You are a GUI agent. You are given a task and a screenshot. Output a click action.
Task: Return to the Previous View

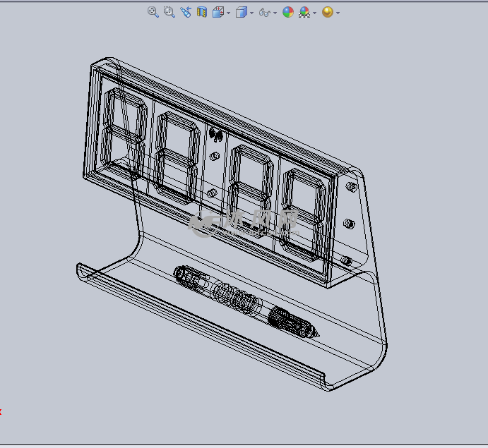coord(186,12)
